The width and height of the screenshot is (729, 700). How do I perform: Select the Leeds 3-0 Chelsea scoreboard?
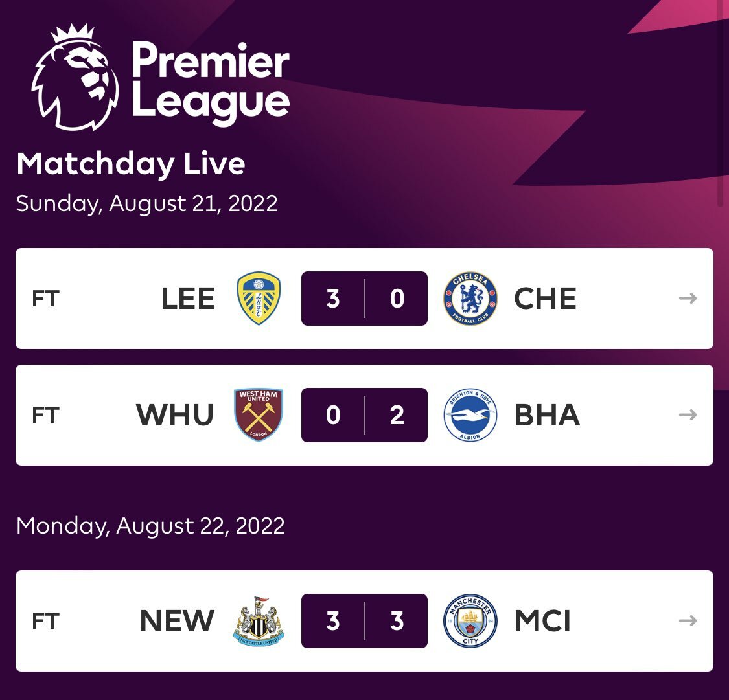[364, 299]
